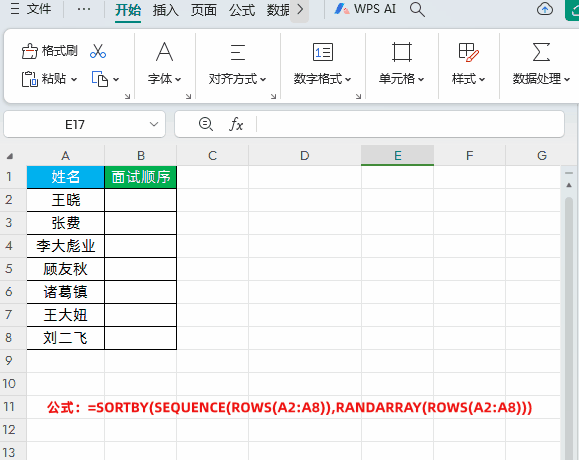Select the cell containing 张费

point(65,223)
